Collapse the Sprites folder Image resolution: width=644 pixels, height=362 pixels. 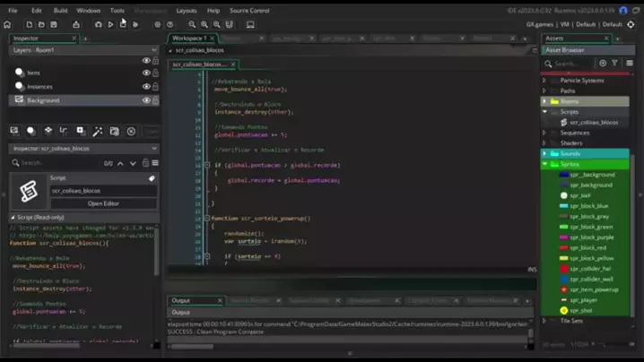pyautogui.click(x=544, y=164)
